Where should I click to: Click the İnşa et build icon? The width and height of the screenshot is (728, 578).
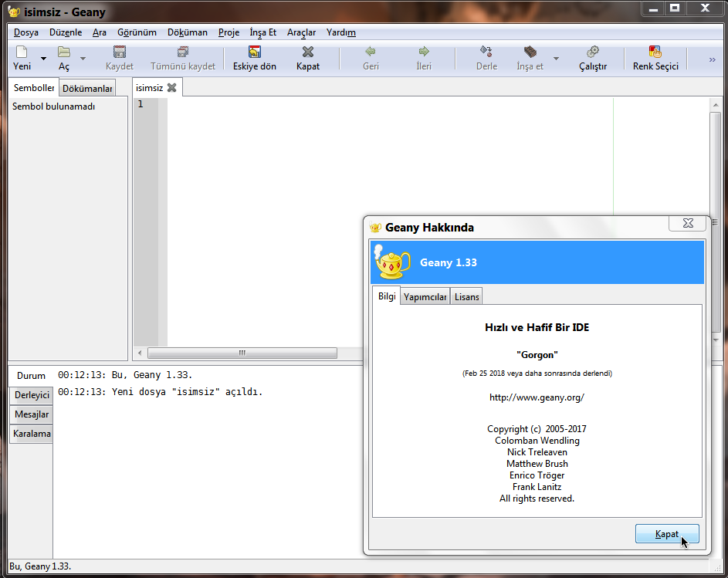coord(530,52)
